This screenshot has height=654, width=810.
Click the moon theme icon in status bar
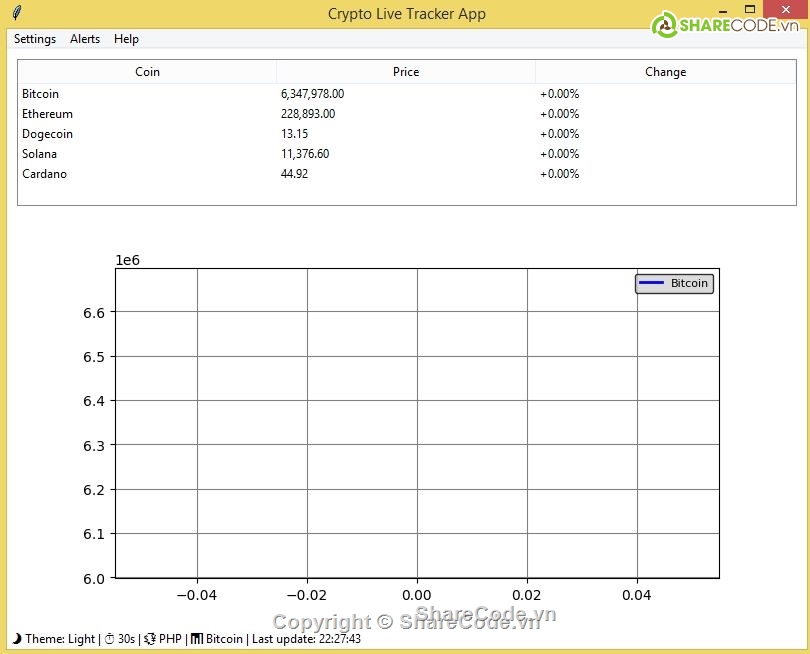click(16, 639)
